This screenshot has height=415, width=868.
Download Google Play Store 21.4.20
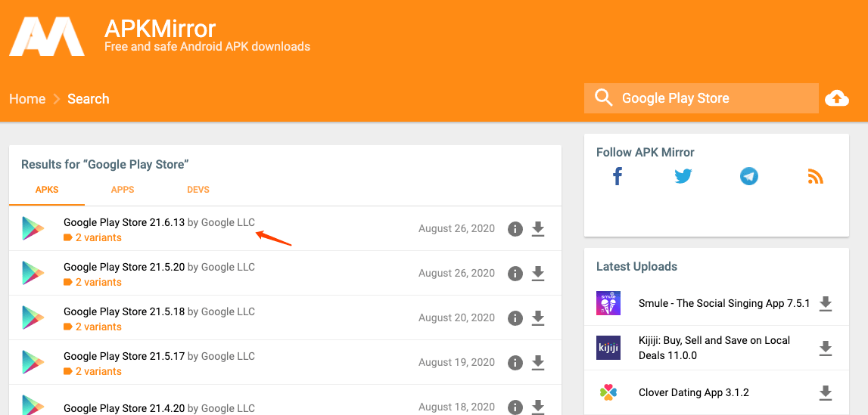pyautogui.click(x=538, y=407)
